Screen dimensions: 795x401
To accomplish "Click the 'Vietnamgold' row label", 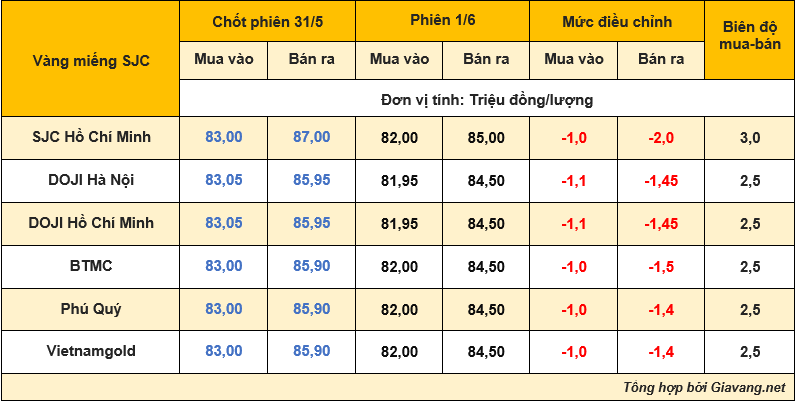I will tap(91, 351).
